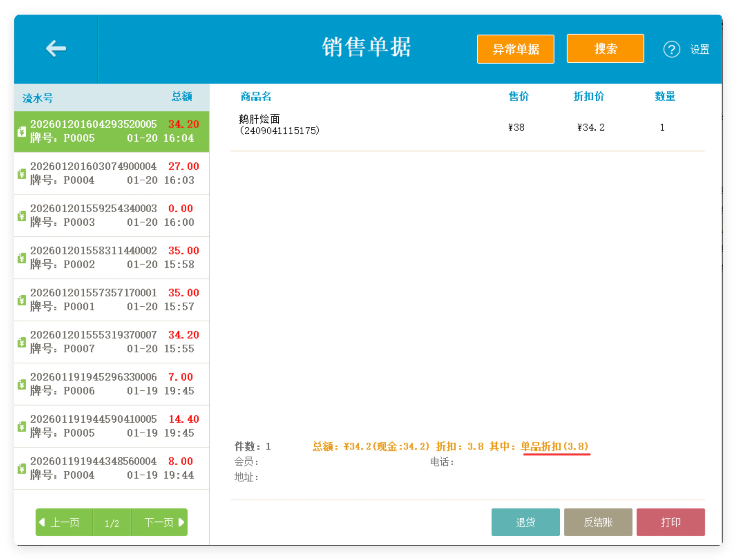Click the 单品折扣(3.8) discount detail link
This screenshot has height=560, width=737.
click(554, 446)
